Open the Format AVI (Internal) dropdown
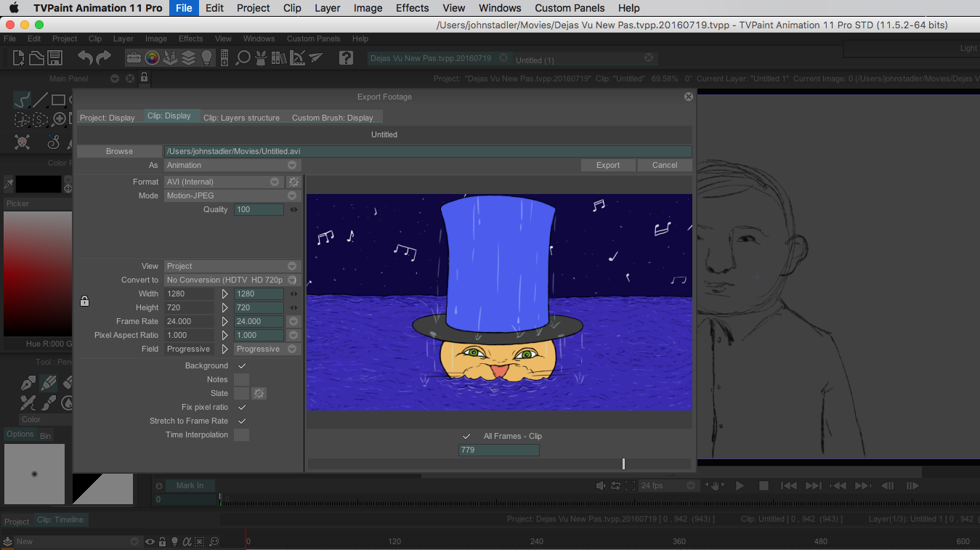This screenshot has width=980, height=550. 224,182
